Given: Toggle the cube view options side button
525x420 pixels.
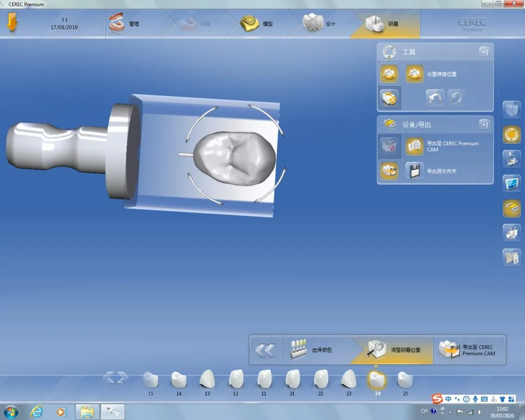Looking at the screenshot, I should click(x=511, y=110).
